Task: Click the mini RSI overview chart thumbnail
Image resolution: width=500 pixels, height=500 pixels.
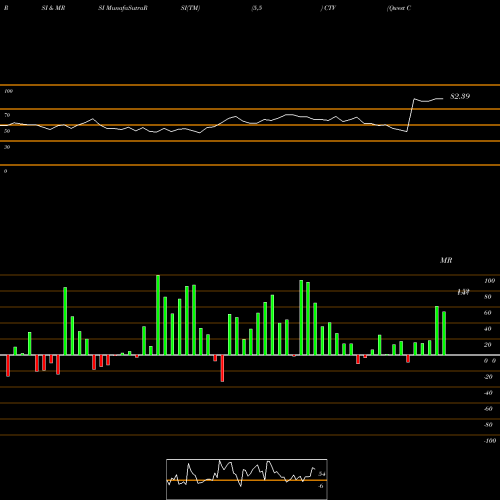Action: [247, 479]
